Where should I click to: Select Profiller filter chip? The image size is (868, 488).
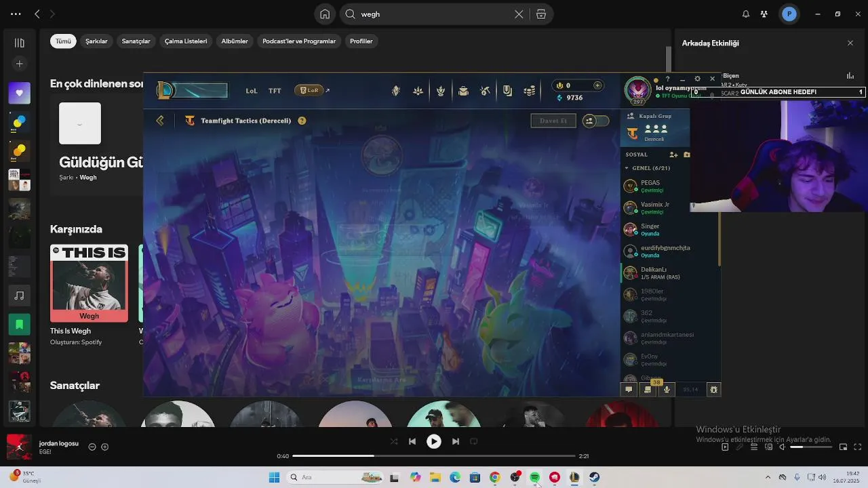(361, 41)
